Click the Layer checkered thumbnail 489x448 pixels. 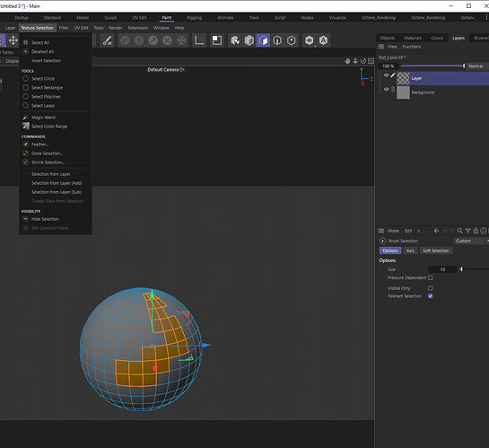(403, 78)
